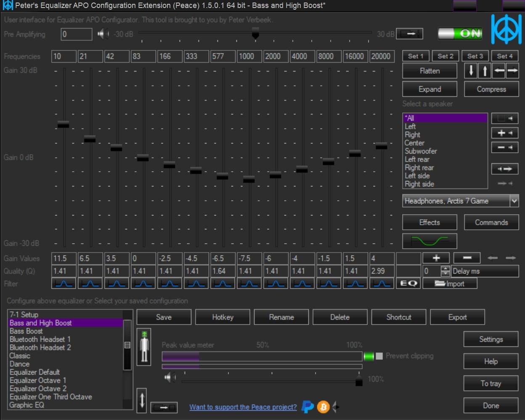Screen dimensions: 525x420
Task: Switch to Set 2
Action: 445,55
